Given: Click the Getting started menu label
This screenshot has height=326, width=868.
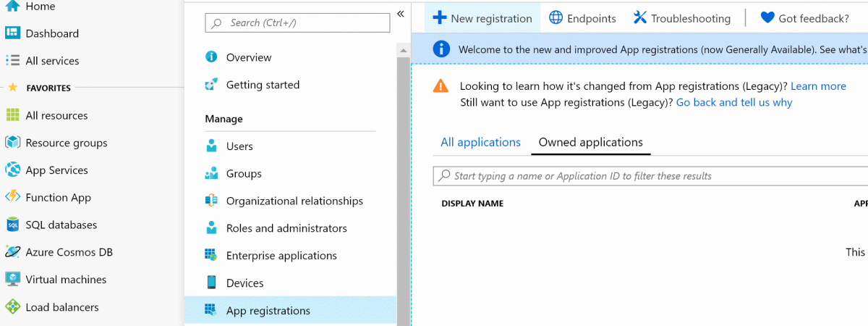Looking at the screenshot, I should pyautogui.click(x=263, y=85).
